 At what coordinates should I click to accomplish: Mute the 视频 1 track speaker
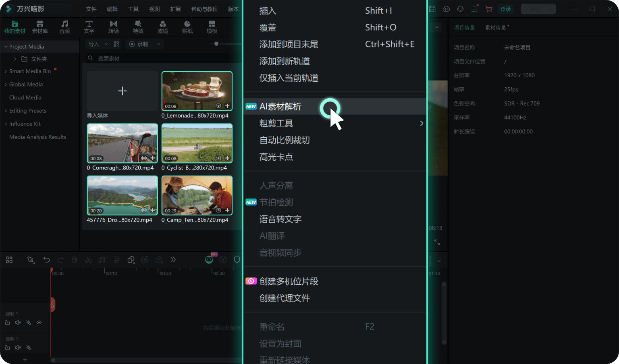click(18, 323)
